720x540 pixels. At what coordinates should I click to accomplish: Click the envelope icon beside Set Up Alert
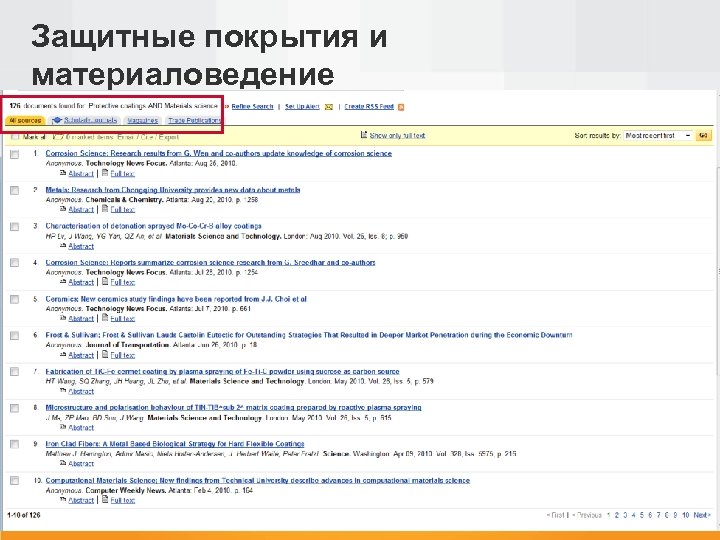point(329,107)
